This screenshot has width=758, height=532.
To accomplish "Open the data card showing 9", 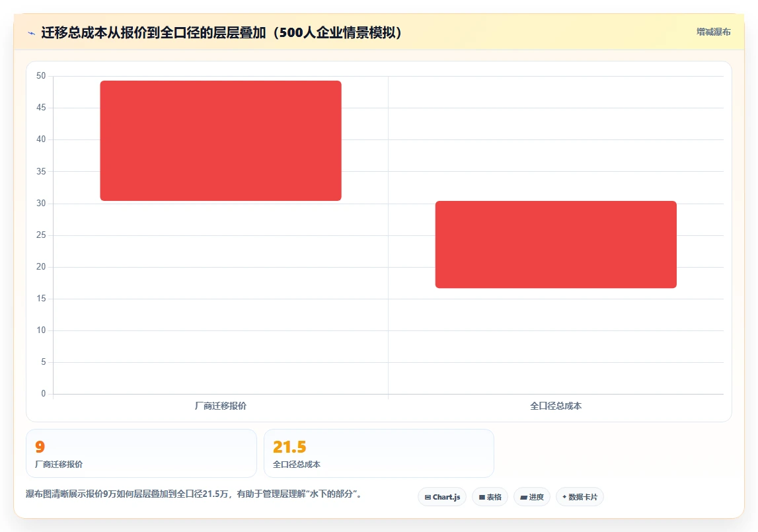I will pos(141,453).
